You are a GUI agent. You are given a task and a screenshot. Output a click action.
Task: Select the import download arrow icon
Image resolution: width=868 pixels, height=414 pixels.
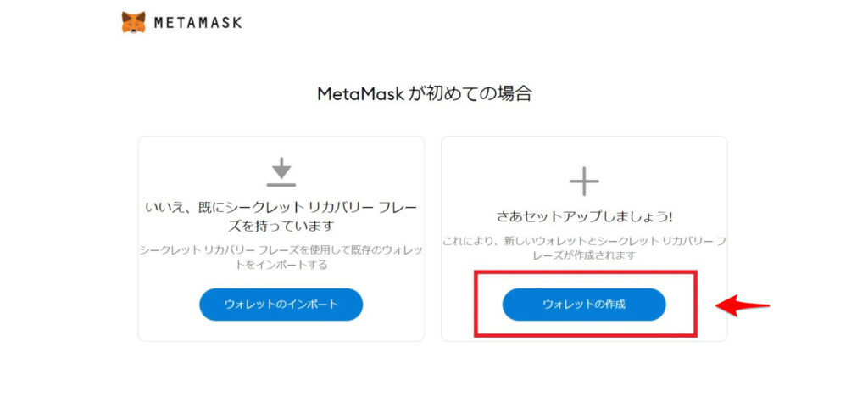[281, 167]
